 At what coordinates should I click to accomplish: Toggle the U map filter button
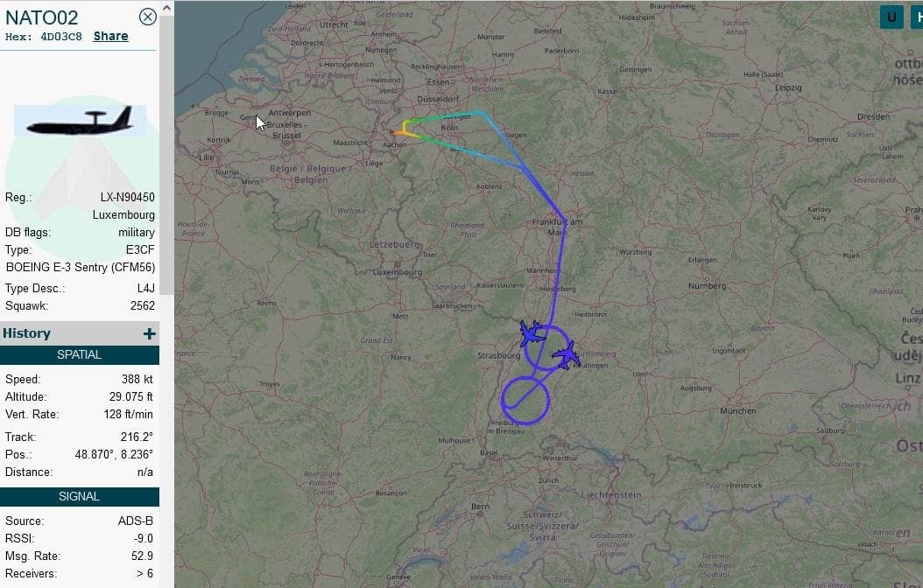click(x=891, y=17)
